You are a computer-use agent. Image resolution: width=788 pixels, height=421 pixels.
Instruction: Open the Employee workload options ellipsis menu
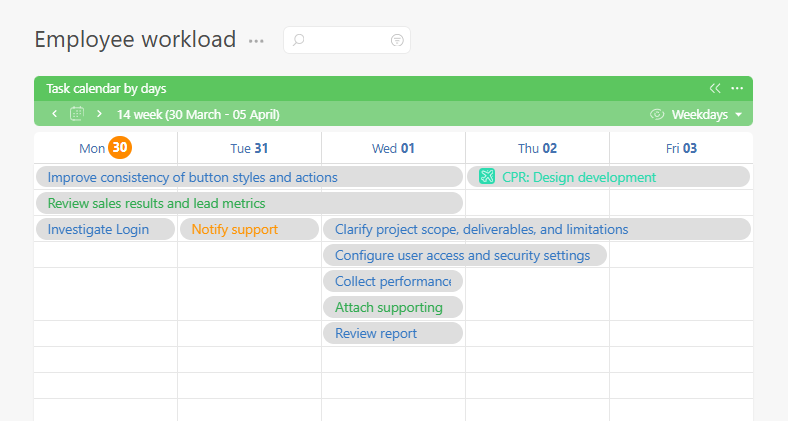257,41
